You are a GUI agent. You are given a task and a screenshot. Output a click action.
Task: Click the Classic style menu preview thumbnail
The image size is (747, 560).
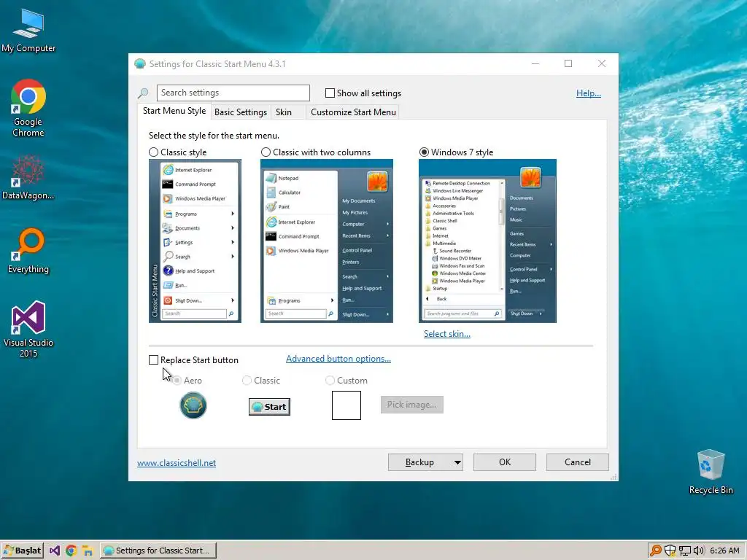195,241
